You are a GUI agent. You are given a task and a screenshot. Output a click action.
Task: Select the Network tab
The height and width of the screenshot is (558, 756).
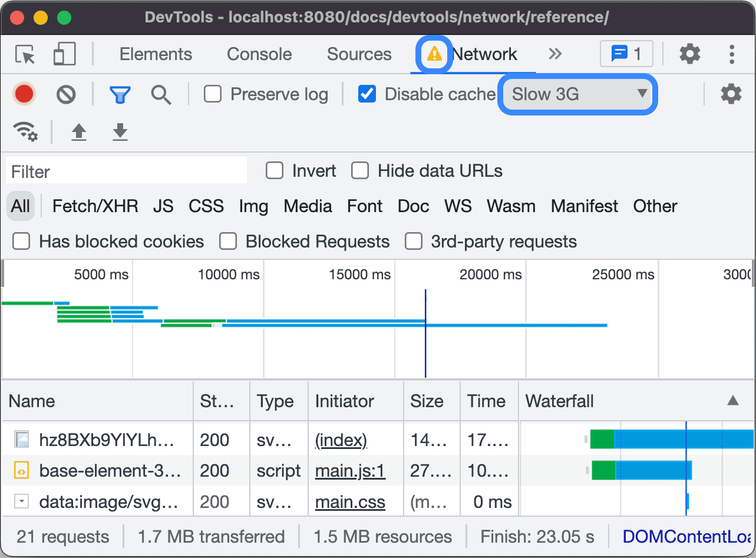click(485, 54)
